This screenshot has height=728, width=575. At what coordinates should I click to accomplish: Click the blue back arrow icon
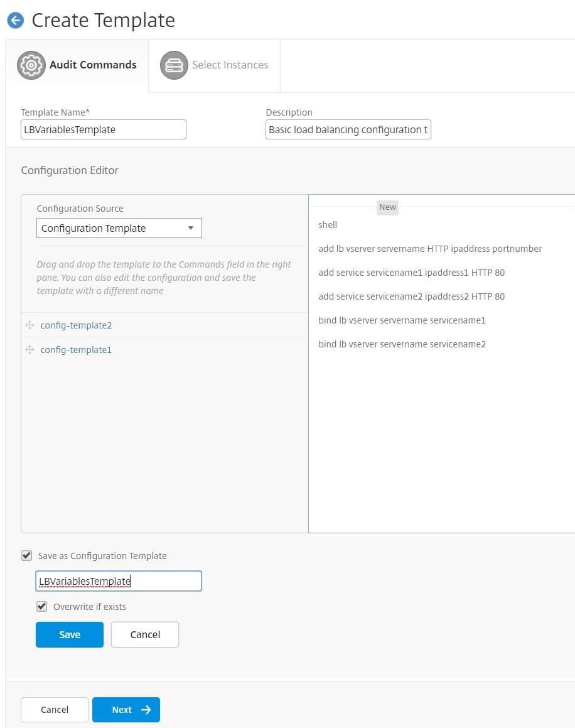coord(15,21)
